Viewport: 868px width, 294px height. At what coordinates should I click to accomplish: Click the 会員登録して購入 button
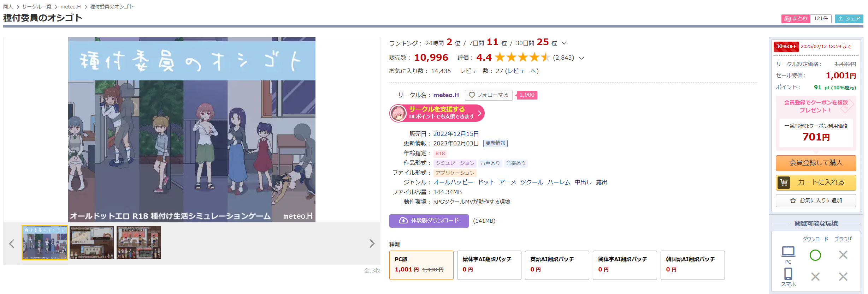pos(816,163)
